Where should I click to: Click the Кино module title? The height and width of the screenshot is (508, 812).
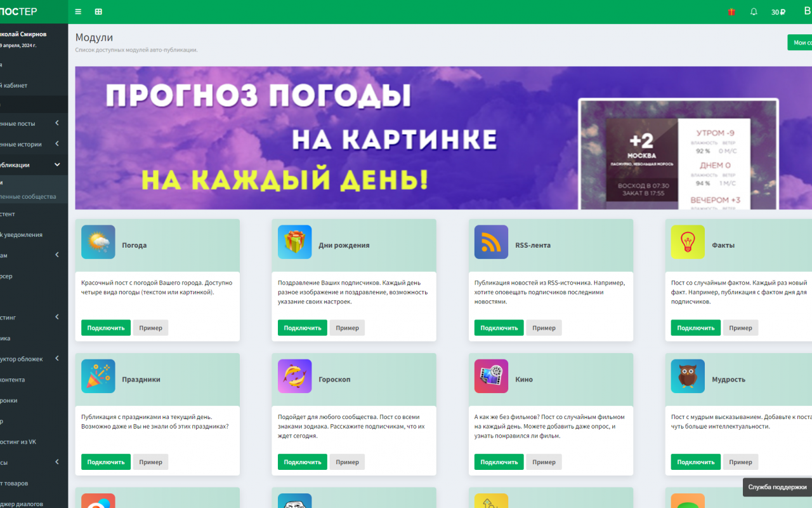[524, 379]
